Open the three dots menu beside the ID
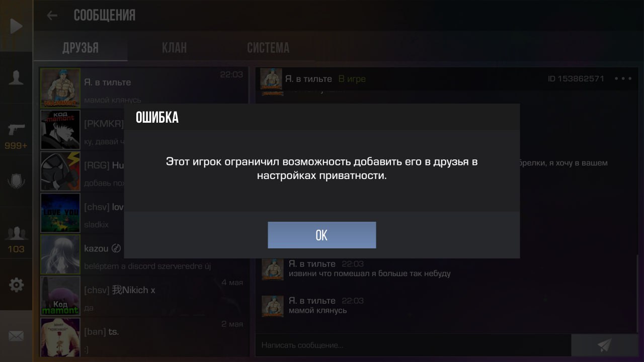 coord(623,79)
